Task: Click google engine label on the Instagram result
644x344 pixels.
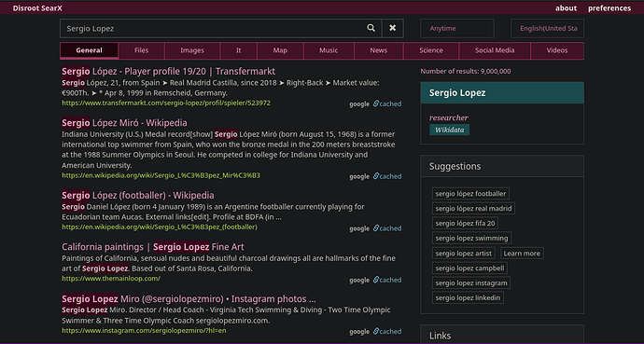Action: (x=359, y=332)
